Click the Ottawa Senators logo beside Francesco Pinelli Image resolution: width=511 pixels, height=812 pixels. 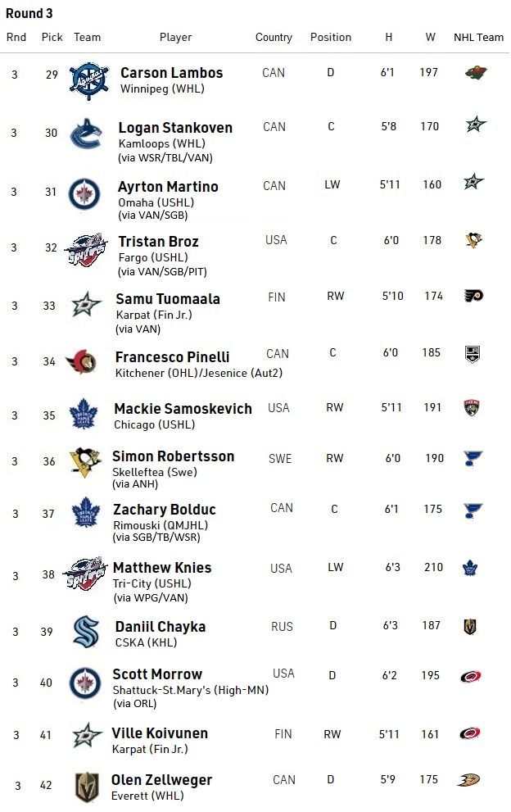(84, 361)
